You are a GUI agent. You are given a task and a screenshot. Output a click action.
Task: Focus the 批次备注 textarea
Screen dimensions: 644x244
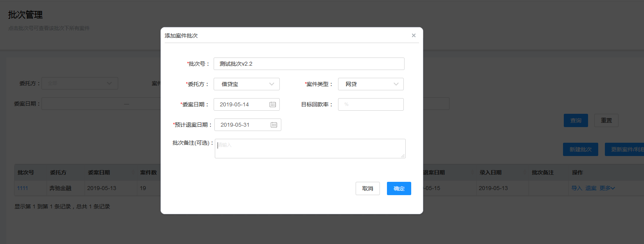[x=310, y=149]
